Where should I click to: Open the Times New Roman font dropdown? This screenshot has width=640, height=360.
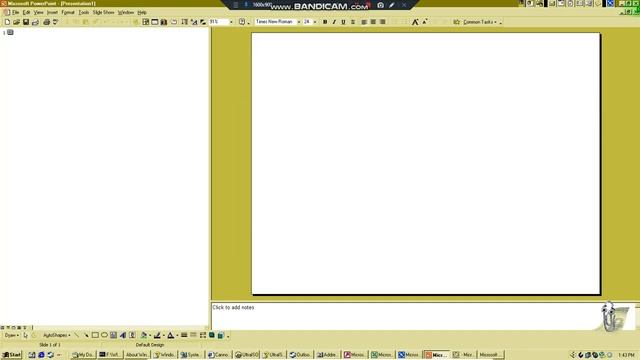point(299,22)
